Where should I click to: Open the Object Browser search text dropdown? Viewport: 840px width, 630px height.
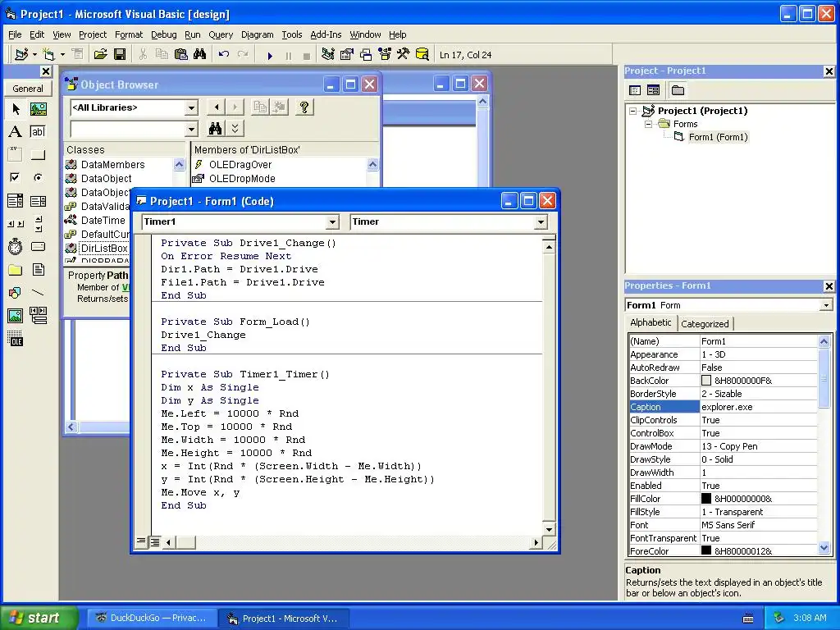click(x=191, y=129)
